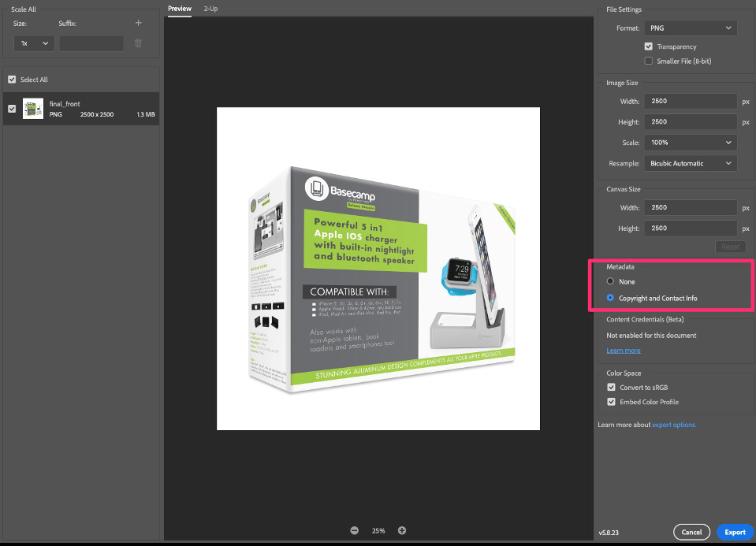Enable Smaller File (8-bit) option
The image size is (756, 546).
[x=649, y=61]
